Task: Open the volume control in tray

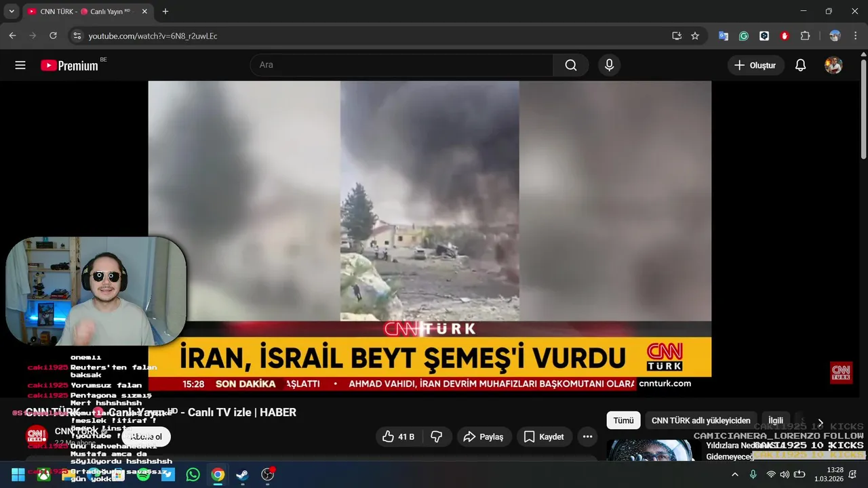Action: (x=785, y=474)
